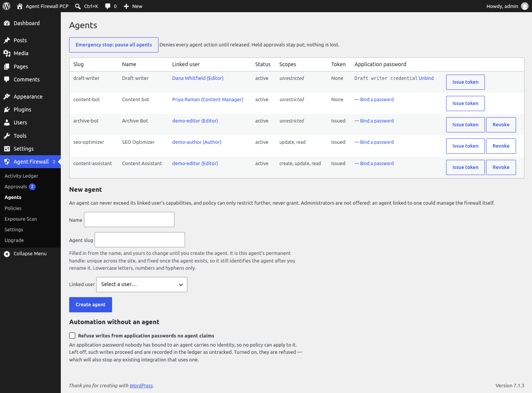Open the comments bubble icon in admin bar
Viewport: 532px width, 393px height.
pyautogui.click(x=108, y=6)
